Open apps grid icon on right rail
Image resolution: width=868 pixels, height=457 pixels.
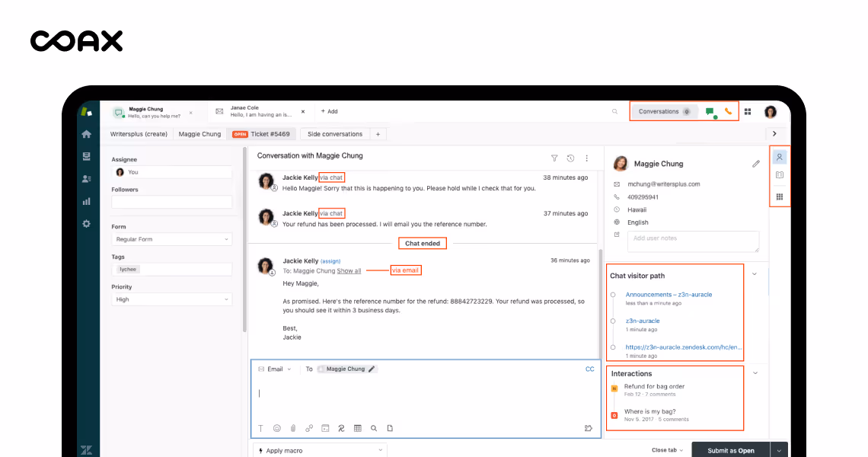780,197
